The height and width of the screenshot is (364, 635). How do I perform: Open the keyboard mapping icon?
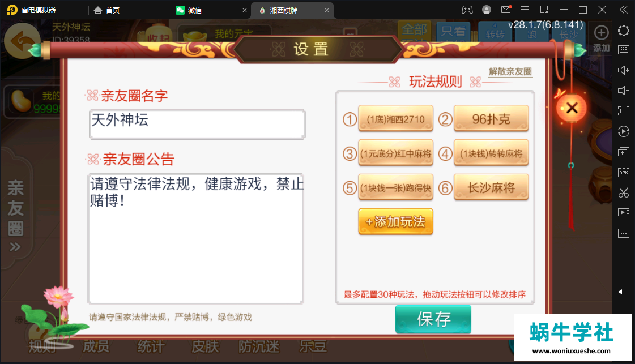[623, 50]
